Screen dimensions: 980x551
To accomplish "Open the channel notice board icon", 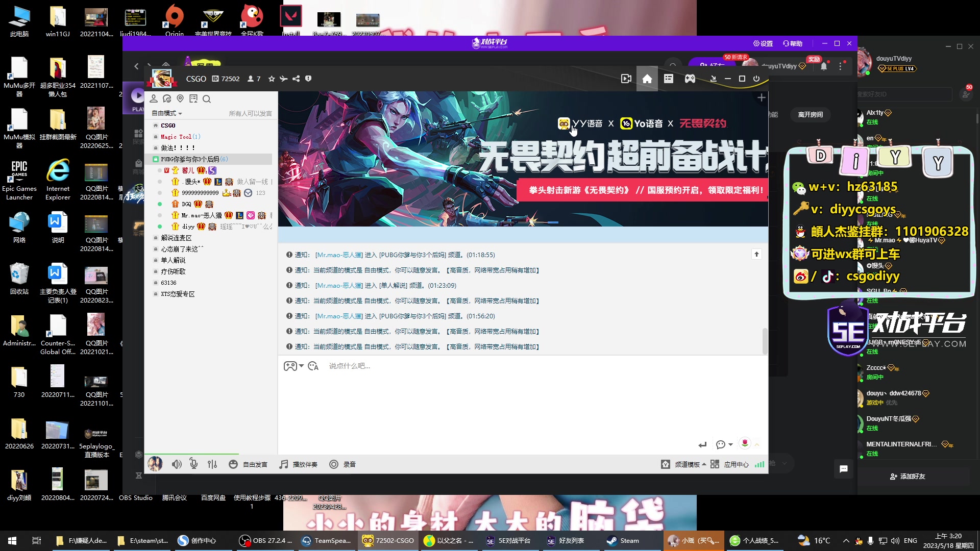I will [x=193, y=98].
